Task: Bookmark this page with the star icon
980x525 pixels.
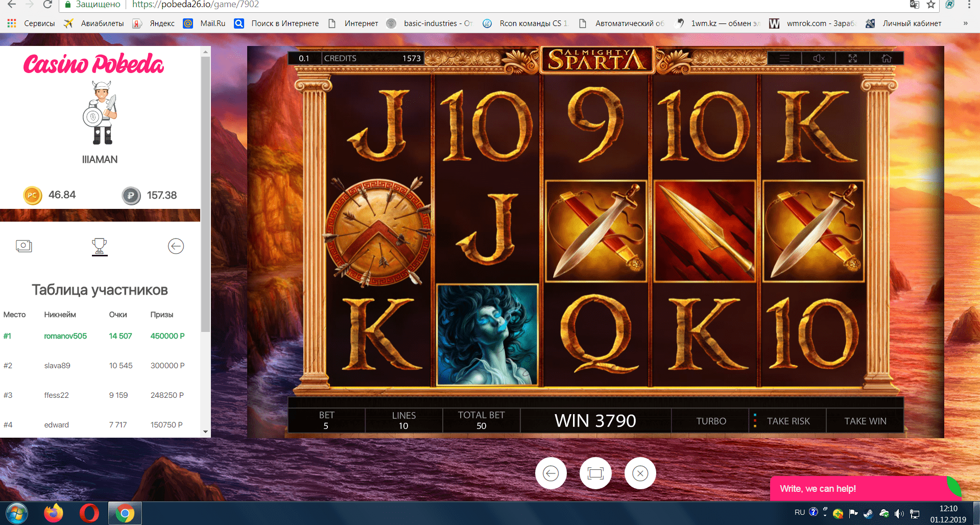Action: point(931,5)
